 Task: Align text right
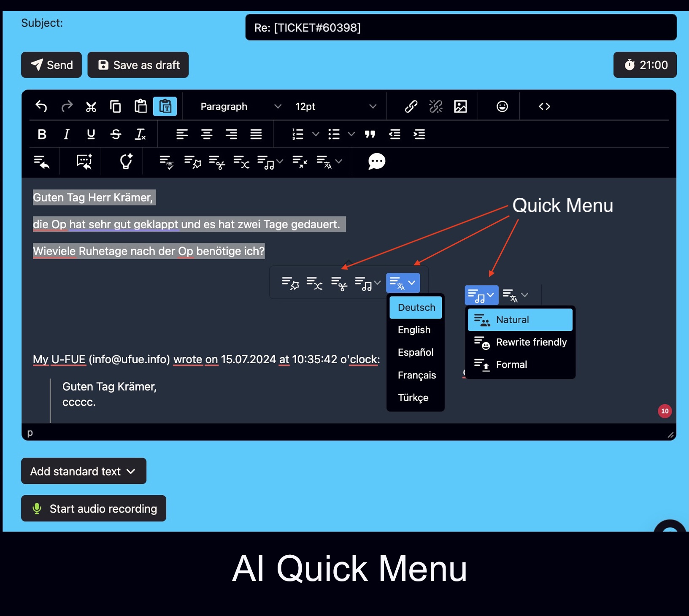tap(231, 134)
